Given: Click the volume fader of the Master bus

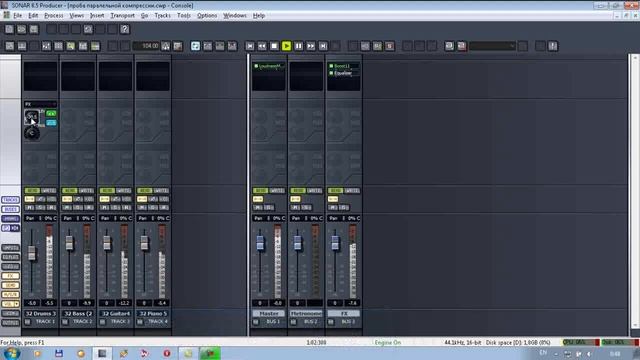Looking at the screenshot, I should coord(260,242).
